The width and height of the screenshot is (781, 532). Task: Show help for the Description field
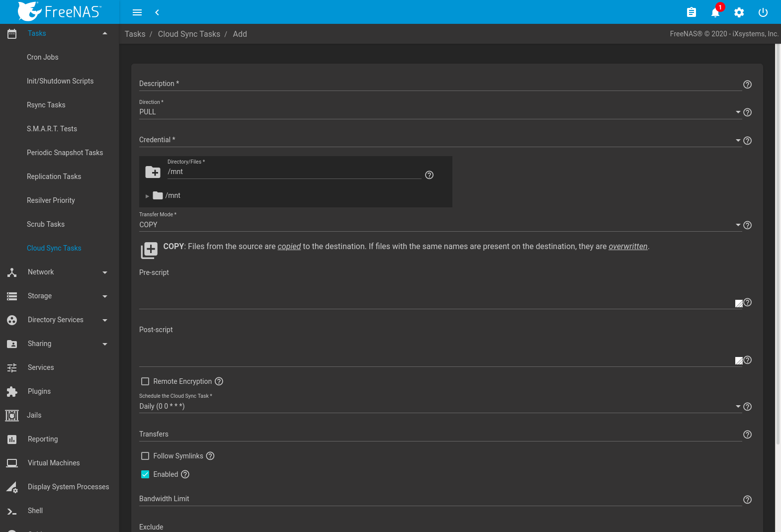coord(747,85)
